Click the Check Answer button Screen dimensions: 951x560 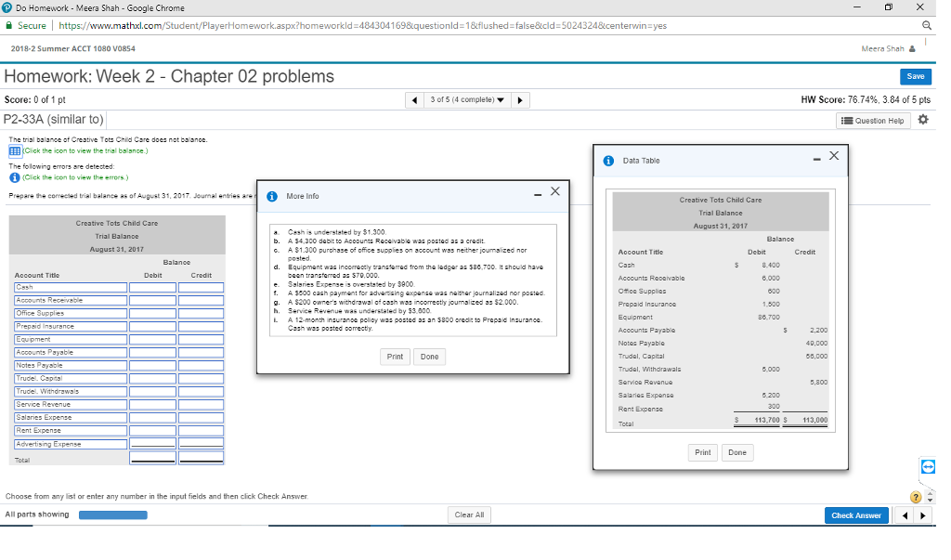(x=855, y=515)
